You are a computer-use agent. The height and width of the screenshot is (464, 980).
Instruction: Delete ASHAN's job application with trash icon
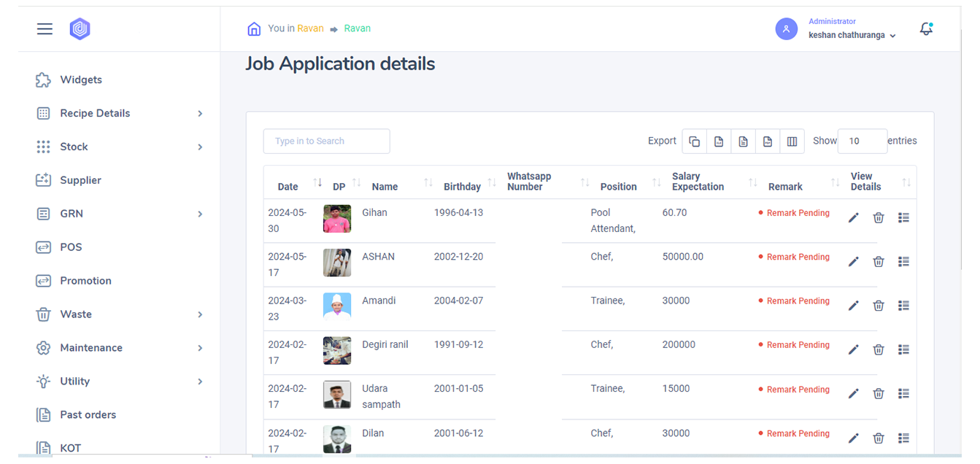click(879, 262)
